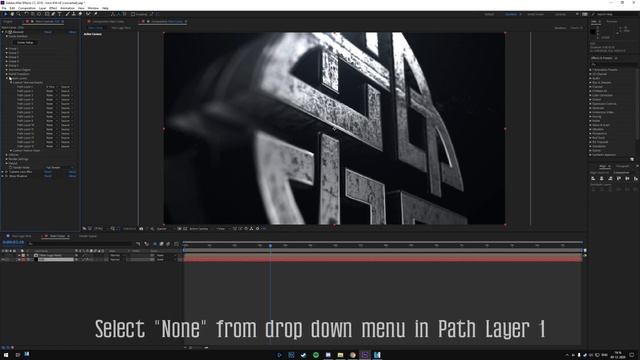Expand Custom Texture Maps section

(x=11, y=150)
